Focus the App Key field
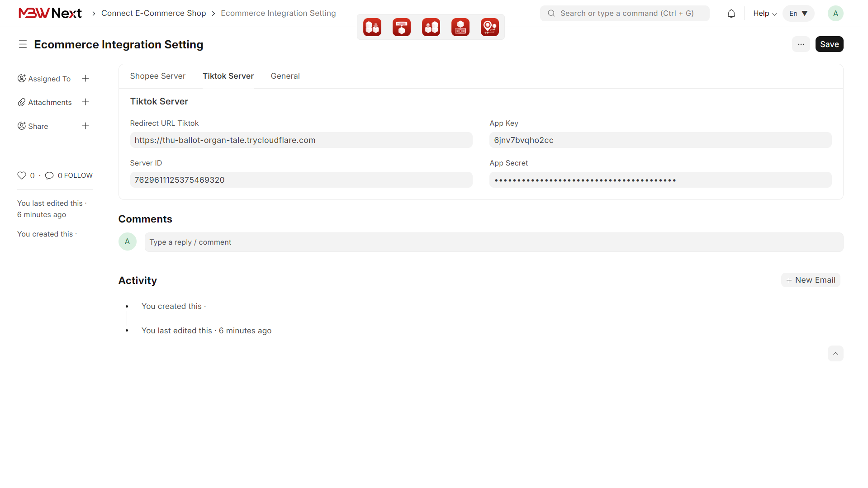 (660, 140)
